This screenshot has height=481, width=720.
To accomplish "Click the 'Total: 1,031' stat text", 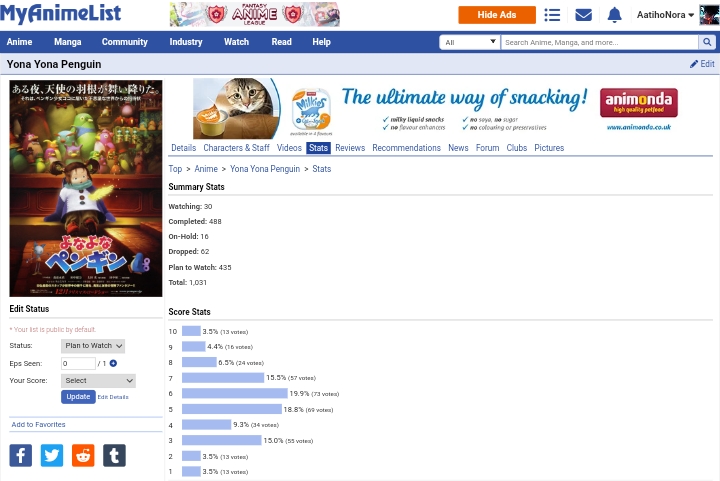I will (187, 282).
